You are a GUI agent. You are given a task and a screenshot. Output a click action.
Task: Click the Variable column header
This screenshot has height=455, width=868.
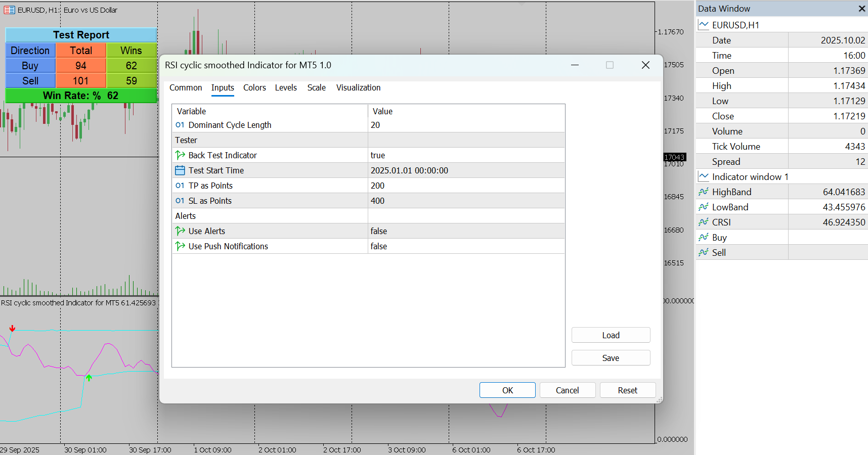coord(270,111)
